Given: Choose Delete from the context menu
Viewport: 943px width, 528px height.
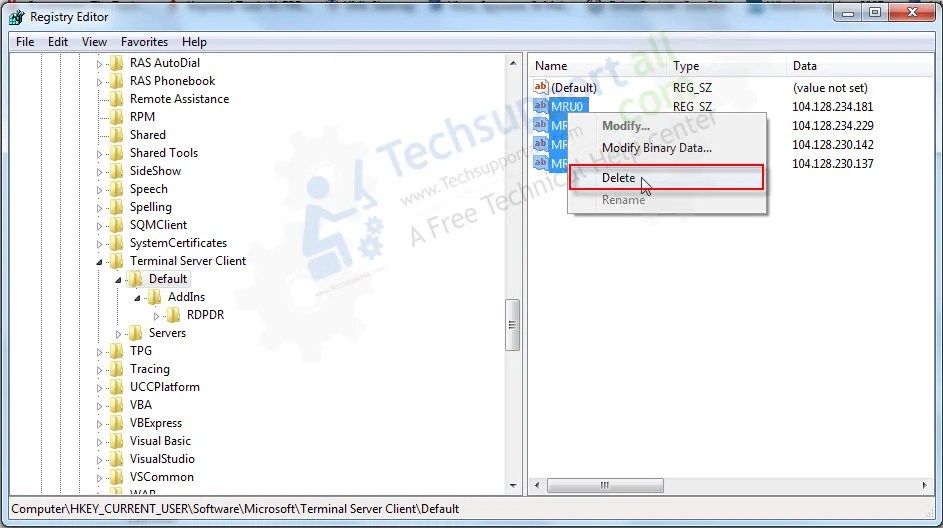Looking at the screenshot, I should (x=666, y=178).
